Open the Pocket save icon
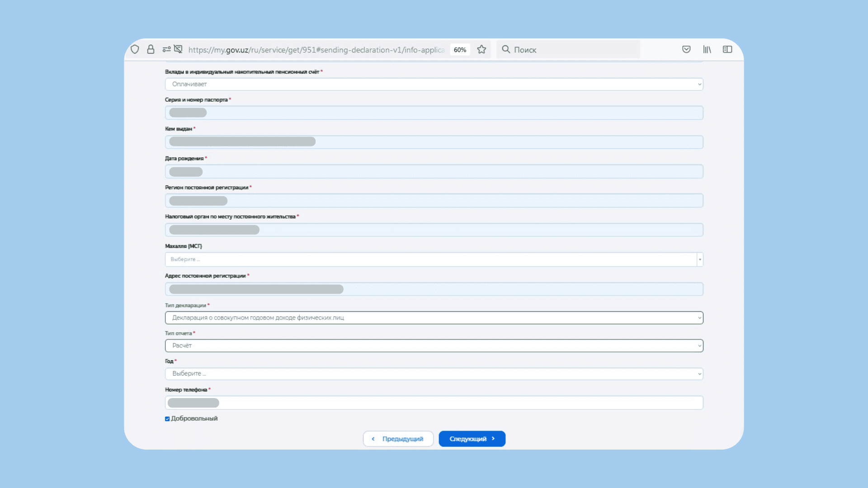This screenshot has width=868, height=488. click(686, 49)
